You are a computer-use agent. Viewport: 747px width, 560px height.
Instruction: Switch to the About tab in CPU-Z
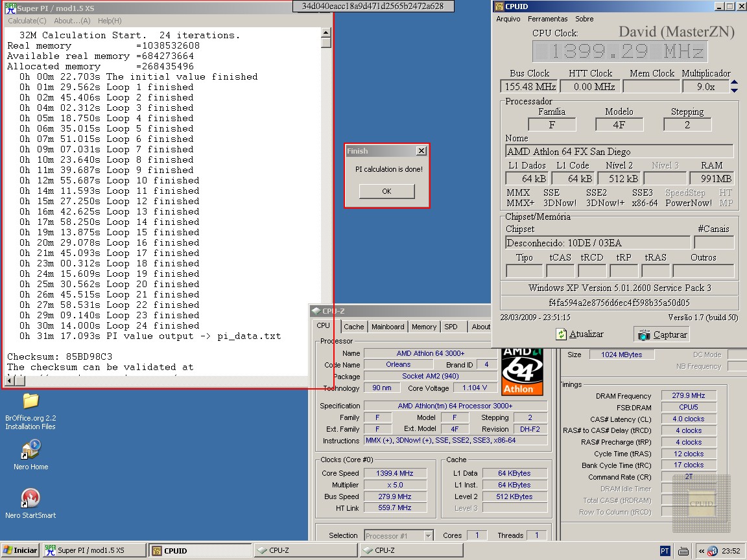click(x=480, y=327)
